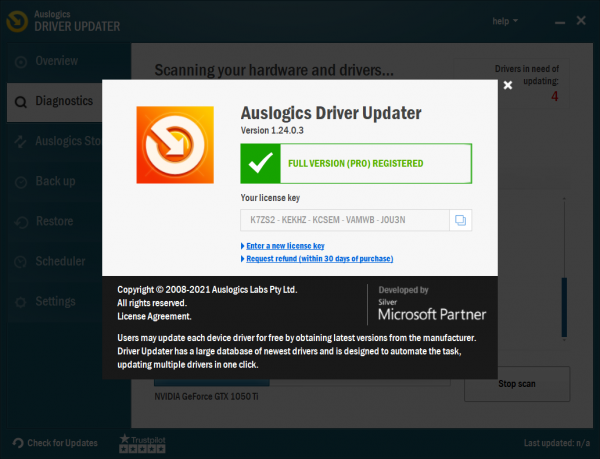Click the green registered checkmark icon
This screenshot has width=600, height=459.
tap(260, 162)
